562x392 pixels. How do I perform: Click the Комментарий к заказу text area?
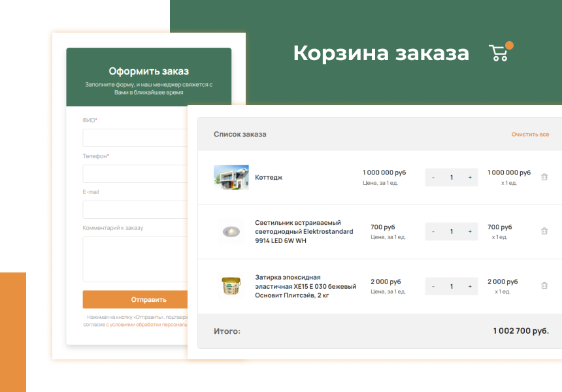(x=135, y=259)
